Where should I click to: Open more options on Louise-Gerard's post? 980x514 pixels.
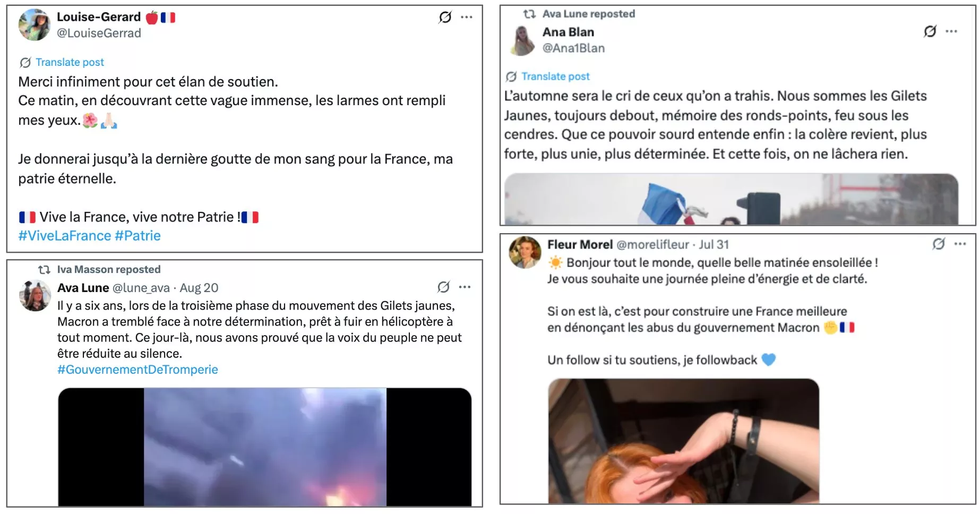coord(467,18)
